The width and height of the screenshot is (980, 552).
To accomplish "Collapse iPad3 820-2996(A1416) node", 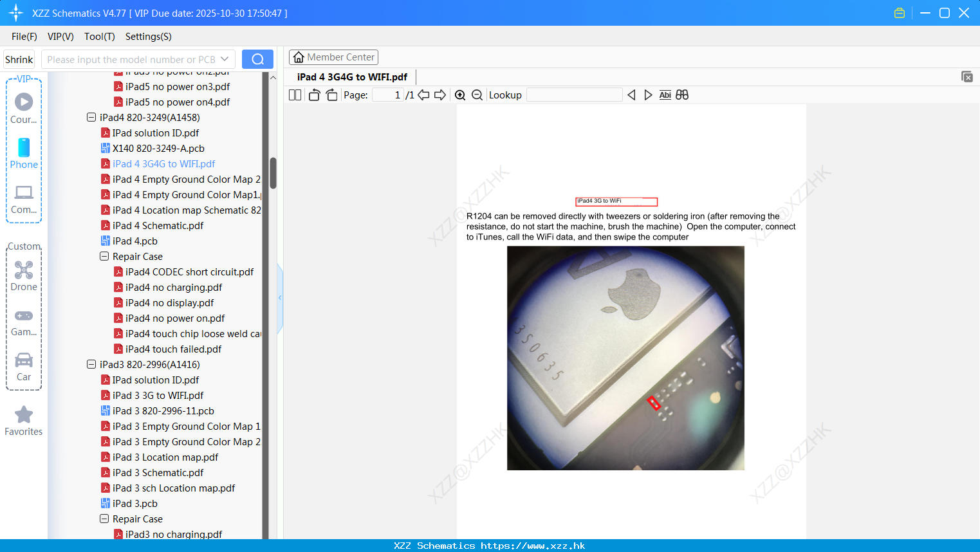I will point(91,365).
